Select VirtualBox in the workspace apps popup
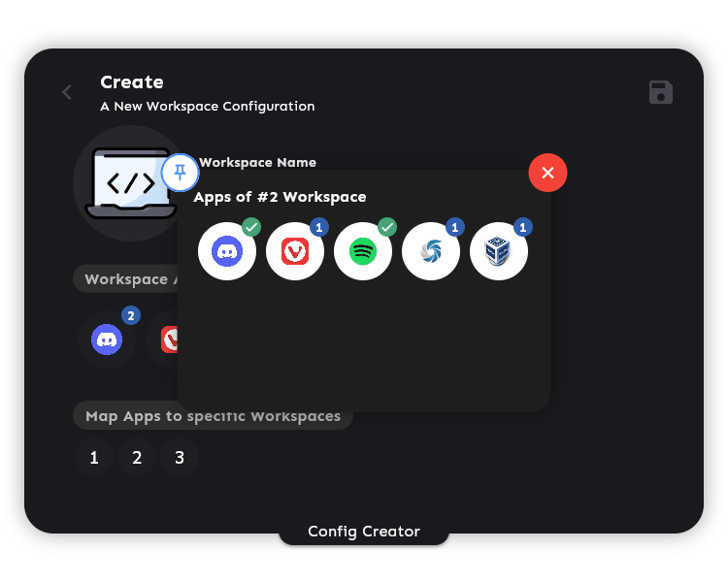This screenshot has height=582, width=728. coord(498,251)
